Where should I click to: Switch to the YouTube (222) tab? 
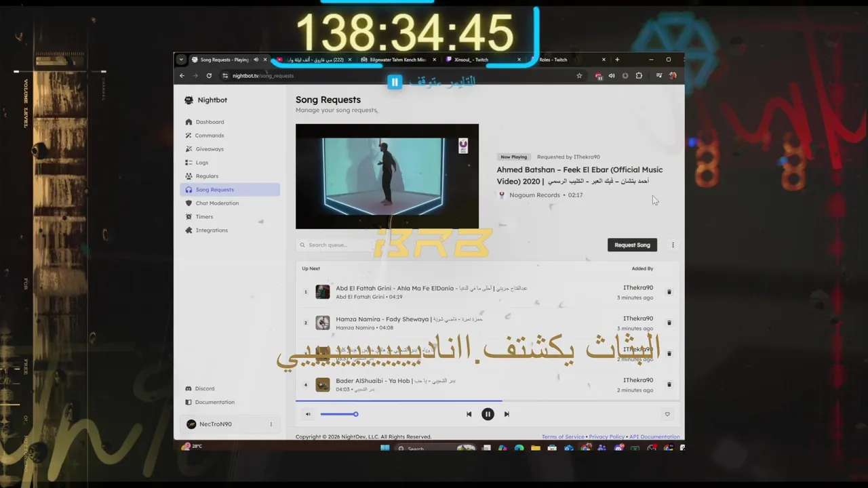[313, 60]
